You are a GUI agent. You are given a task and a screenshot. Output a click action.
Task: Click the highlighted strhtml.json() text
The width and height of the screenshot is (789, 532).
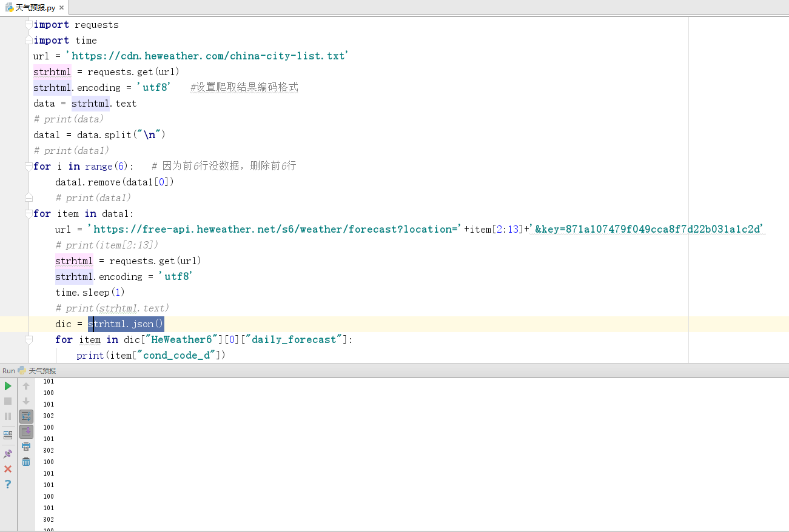coord(126,324)
